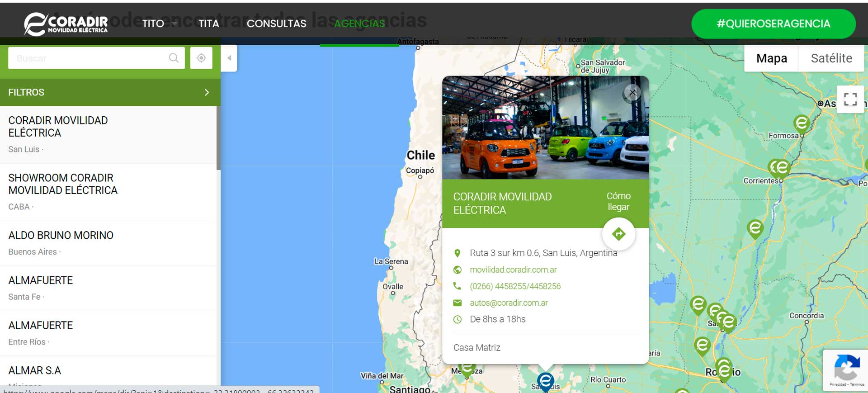This screenshot has width=868, height=393.
Task: Click the San Luis map marker
Action: point(545,381)
